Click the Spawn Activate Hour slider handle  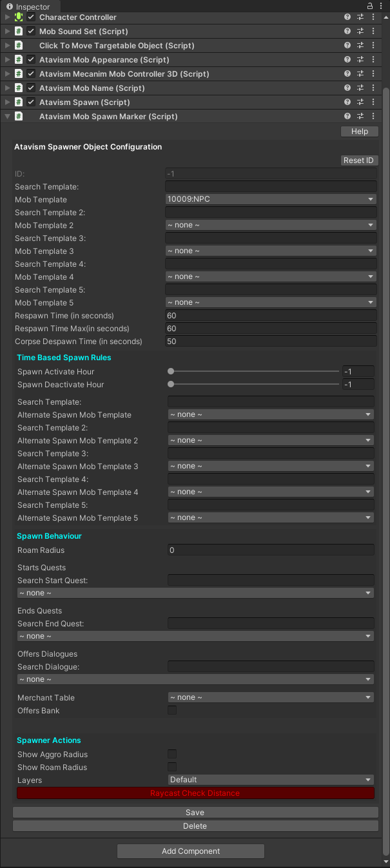click(171, 372)
